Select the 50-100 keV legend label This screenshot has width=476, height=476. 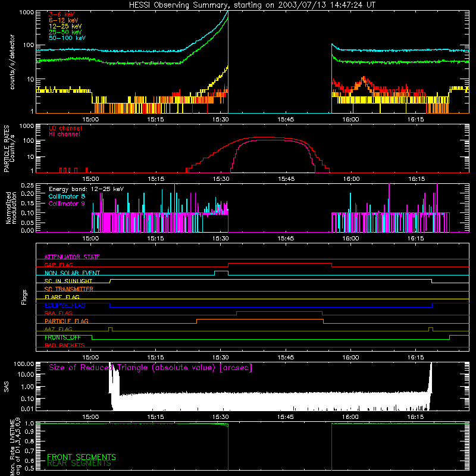click(x=67, y=38)
